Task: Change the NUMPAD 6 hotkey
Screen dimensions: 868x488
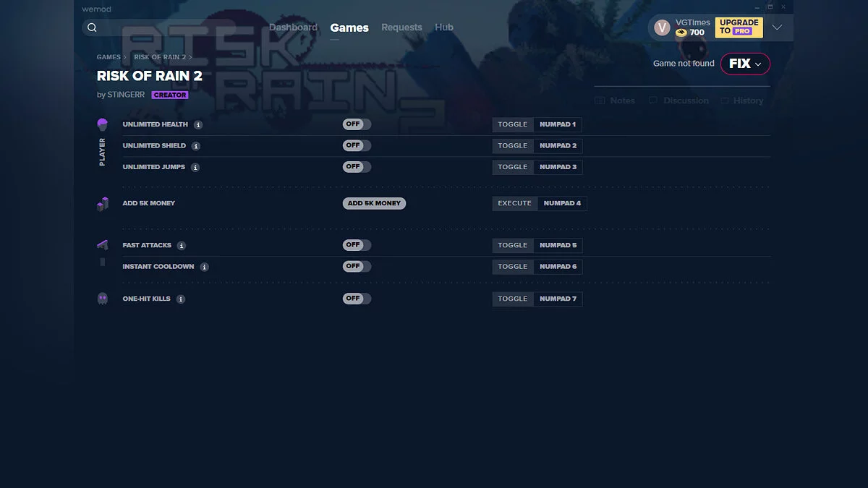Action: [558, 267]
